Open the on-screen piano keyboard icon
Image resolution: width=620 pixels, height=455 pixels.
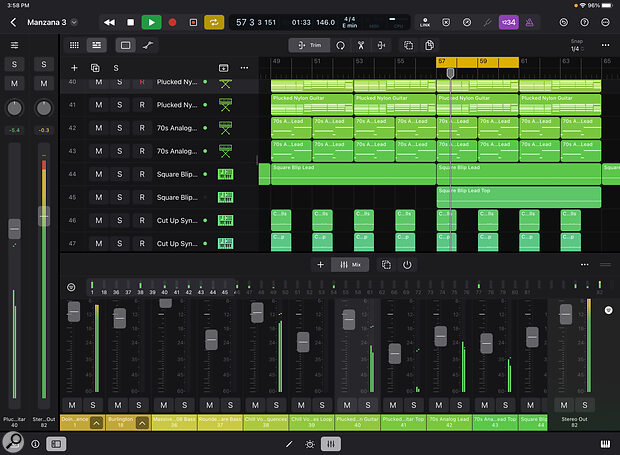(x=605, y=444)
